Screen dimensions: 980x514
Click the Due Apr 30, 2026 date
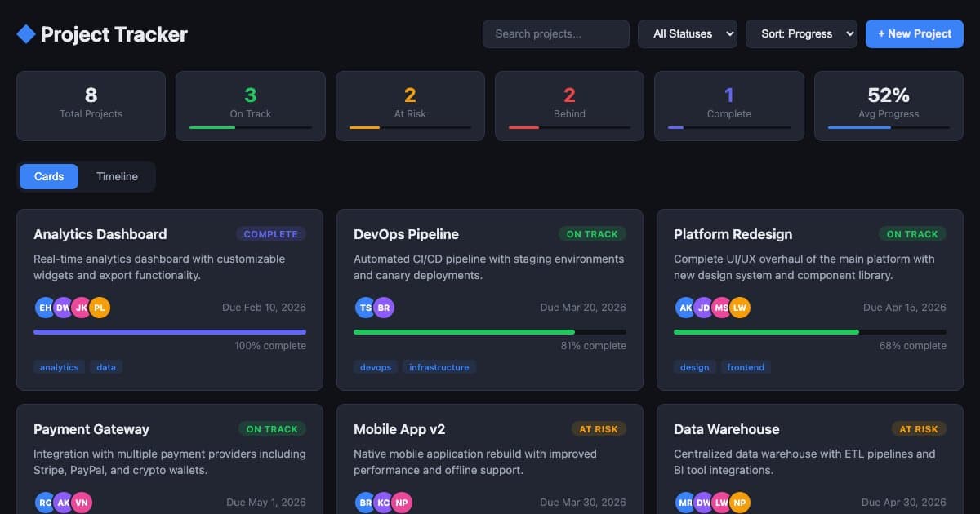click(904, 503)
